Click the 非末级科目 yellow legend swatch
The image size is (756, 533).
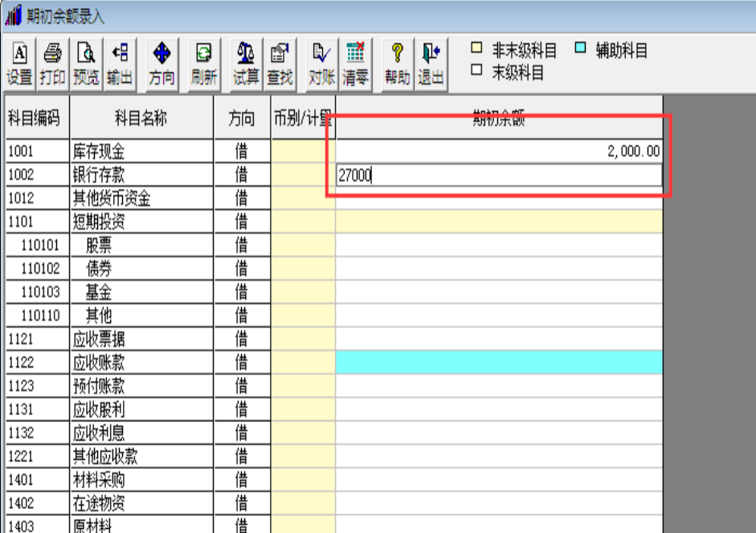476,47
